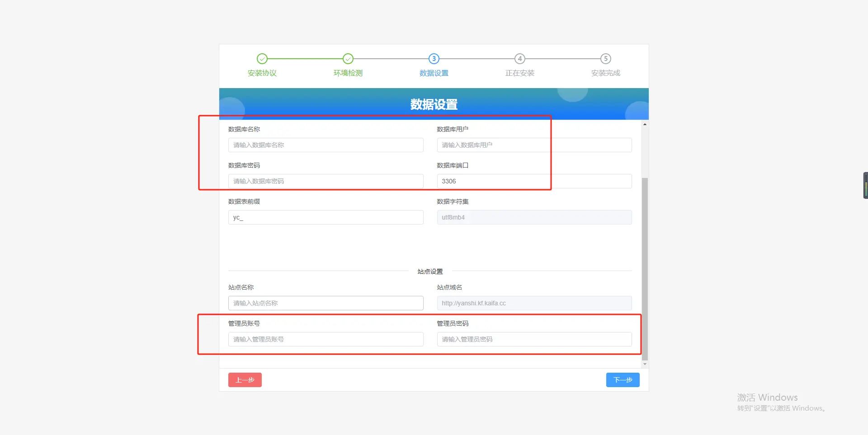Click the step 5 安装完成 circle
Screen dimensions: 868x435
tap(606, 59)
